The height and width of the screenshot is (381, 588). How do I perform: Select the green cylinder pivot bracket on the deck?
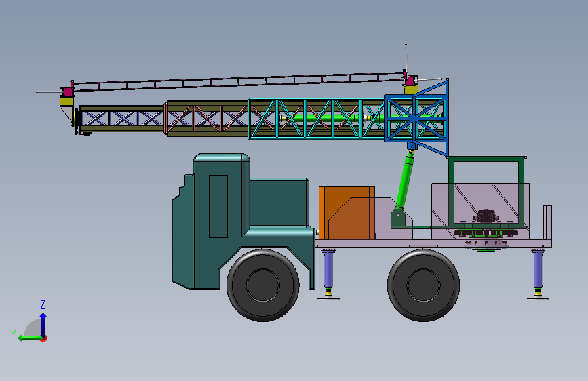pos(398,218)
